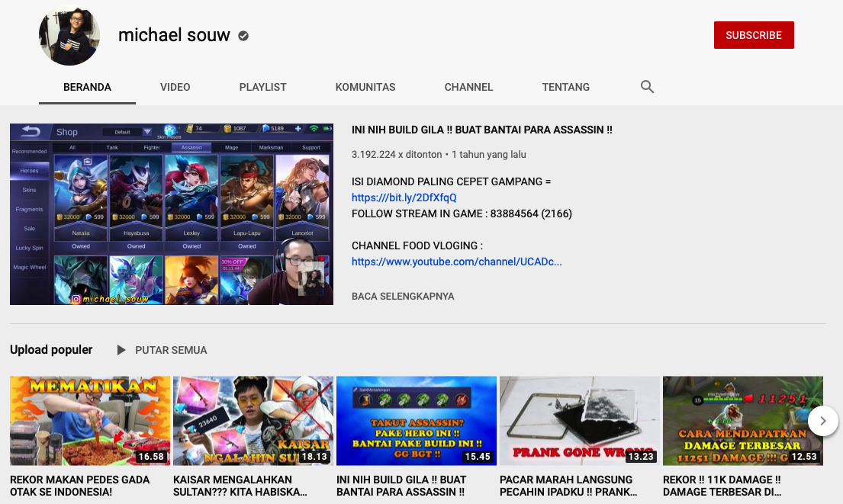Viewport: 843px width, 504px height.
Task: Switch to the VIDEO tab
Action: coord(175,87)
